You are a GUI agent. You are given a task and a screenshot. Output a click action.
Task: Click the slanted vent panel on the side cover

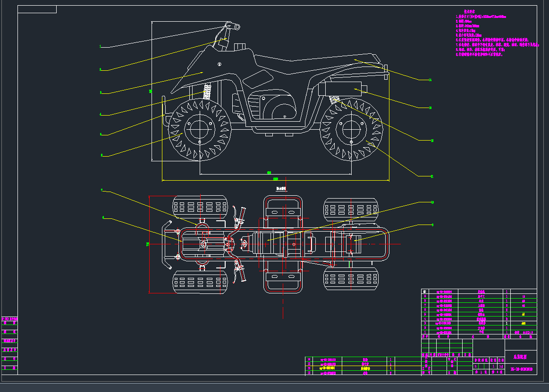258,79
